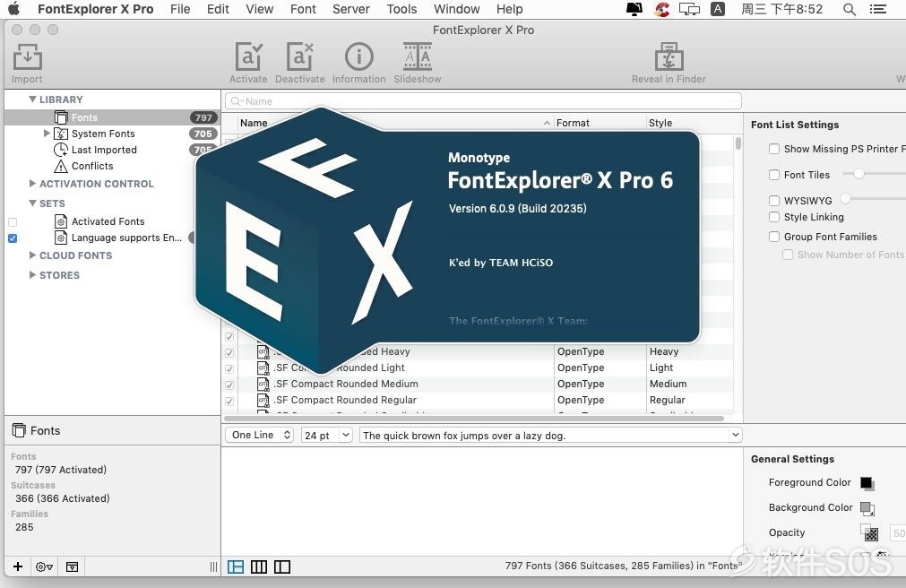Click the Foreground Color swatch
906x588 pixels.
(867, 483)
